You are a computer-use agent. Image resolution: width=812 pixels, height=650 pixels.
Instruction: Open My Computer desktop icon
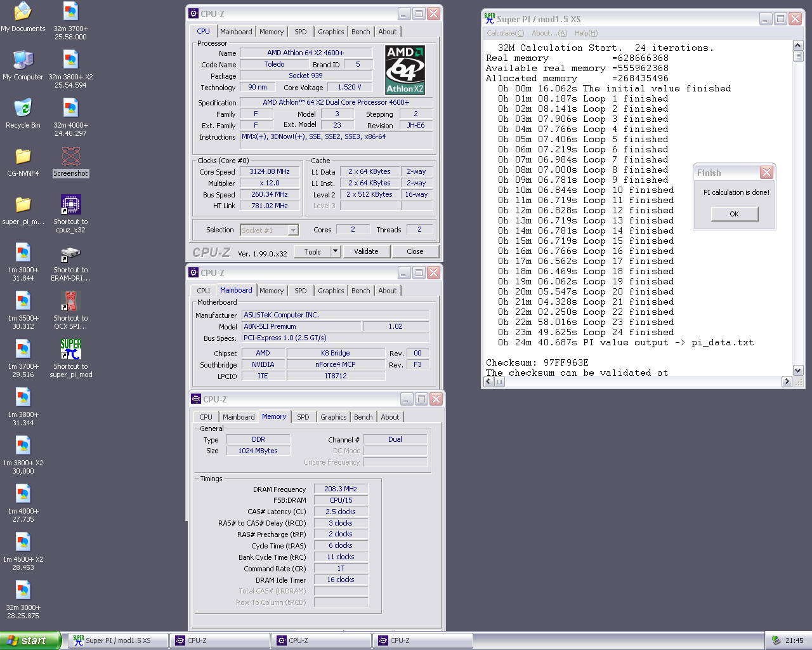(23, 65)
